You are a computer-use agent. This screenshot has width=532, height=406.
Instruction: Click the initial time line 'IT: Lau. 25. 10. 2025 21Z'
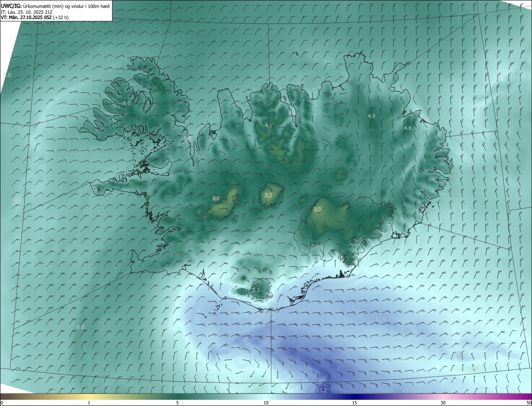[26, 12]
